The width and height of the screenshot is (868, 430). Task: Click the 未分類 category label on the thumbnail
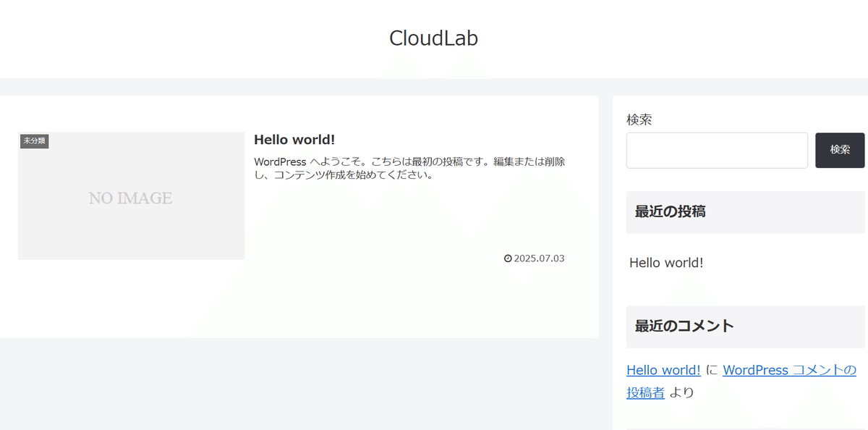(34, 140)
